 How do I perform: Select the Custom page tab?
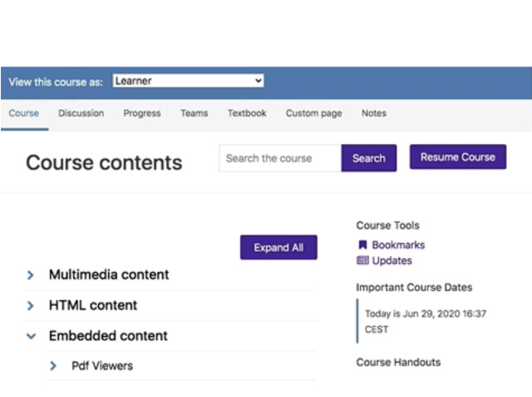click(314, 113)
